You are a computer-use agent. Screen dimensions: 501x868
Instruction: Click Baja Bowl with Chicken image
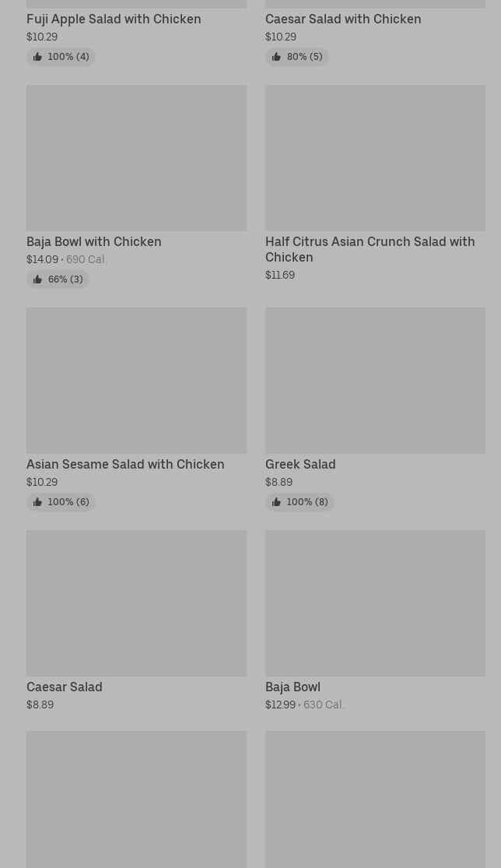coord(136,158)
